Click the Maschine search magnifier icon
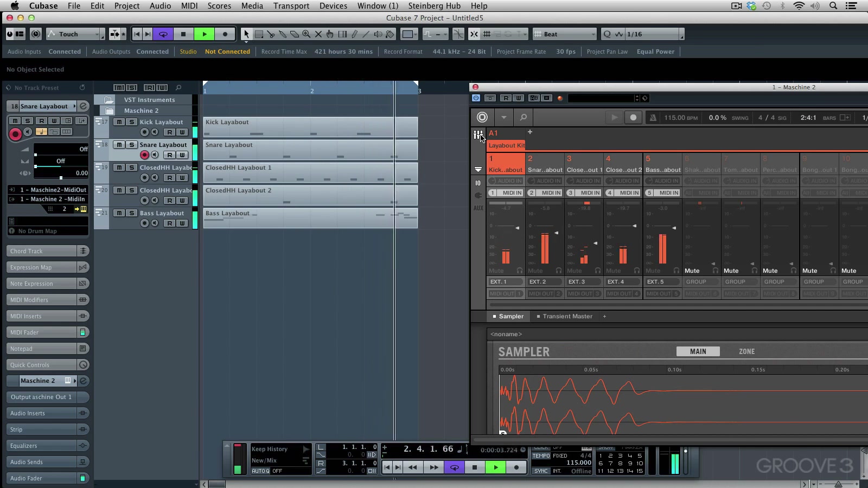The image size is (868, 488). tap(523, 117)
